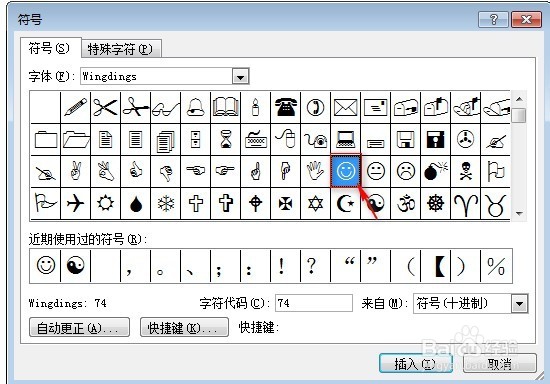Click the symbol grid scroll-down arrow
Screen dimensions: 550x384
coord(519,213)
